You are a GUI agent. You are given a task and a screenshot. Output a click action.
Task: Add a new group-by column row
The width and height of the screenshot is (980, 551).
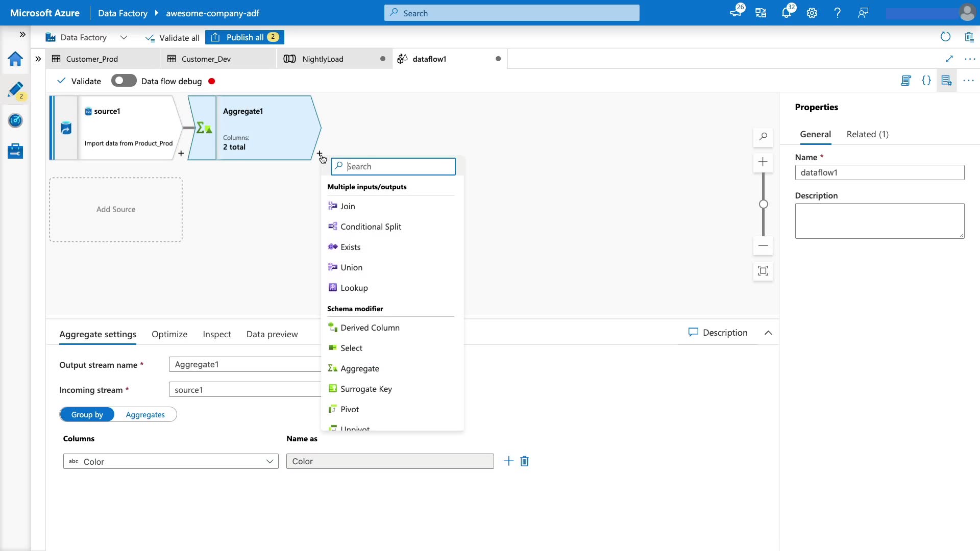pyautogui.click(x=508, y=461)
